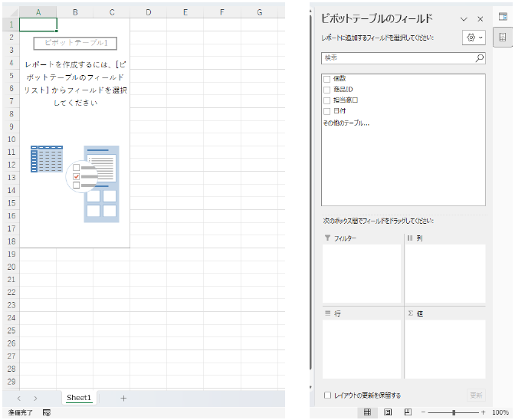Select the Sheet1 tab
Viewport: 515px width, 420px height.
[x=79, y=398]
